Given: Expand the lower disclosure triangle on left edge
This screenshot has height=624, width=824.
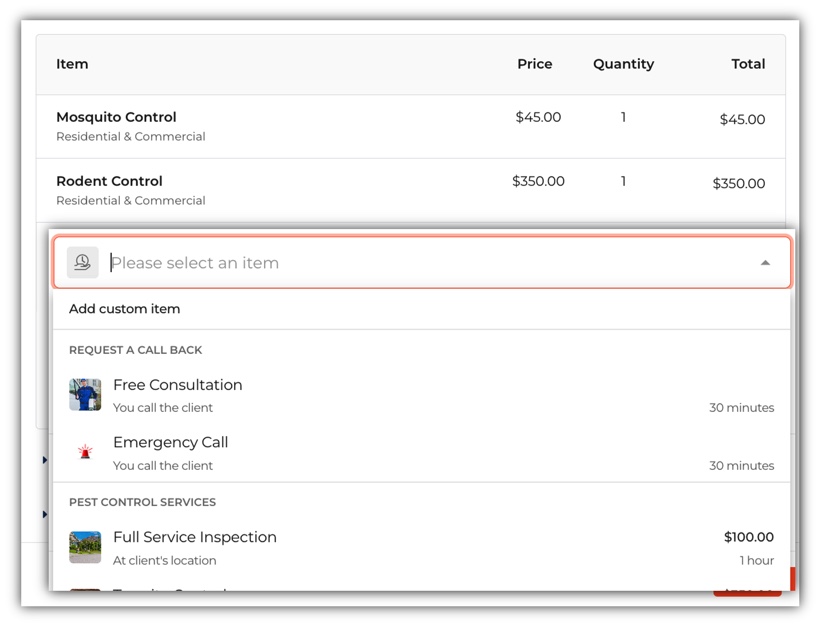Looking at the screenshot, I should click(45, 514).
